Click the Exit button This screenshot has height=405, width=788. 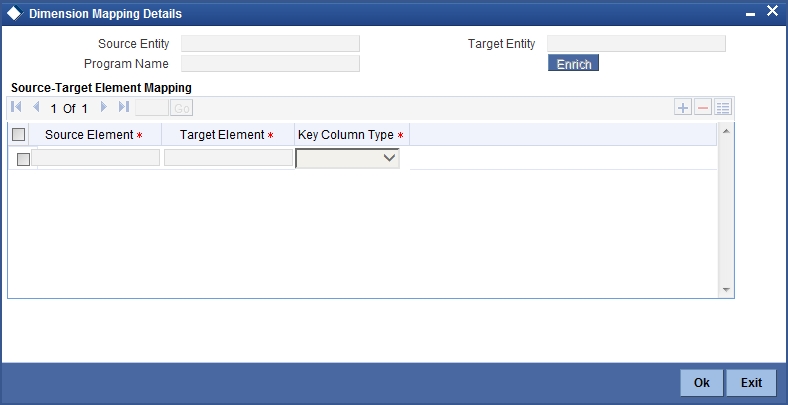(751, 383)
